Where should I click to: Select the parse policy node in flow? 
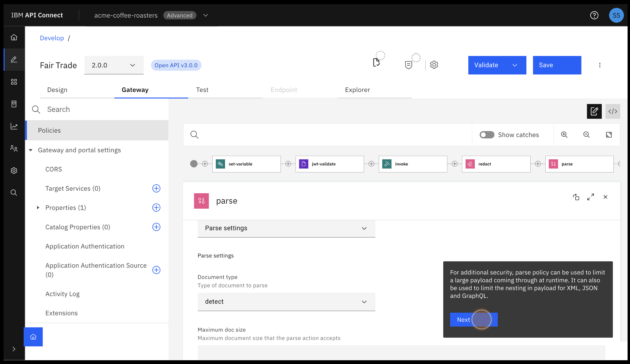point(579,164)
